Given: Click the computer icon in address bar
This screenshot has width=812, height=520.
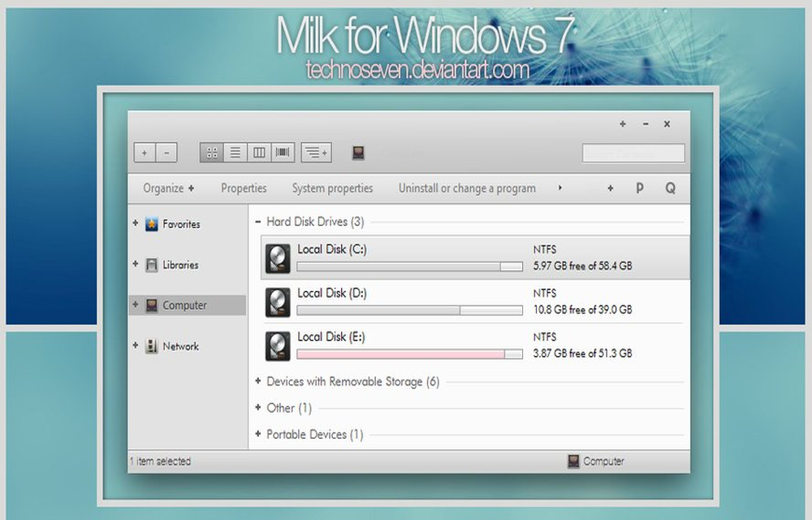Looking at the screenshot, I should pyautogui.click(x=358, y=152).
